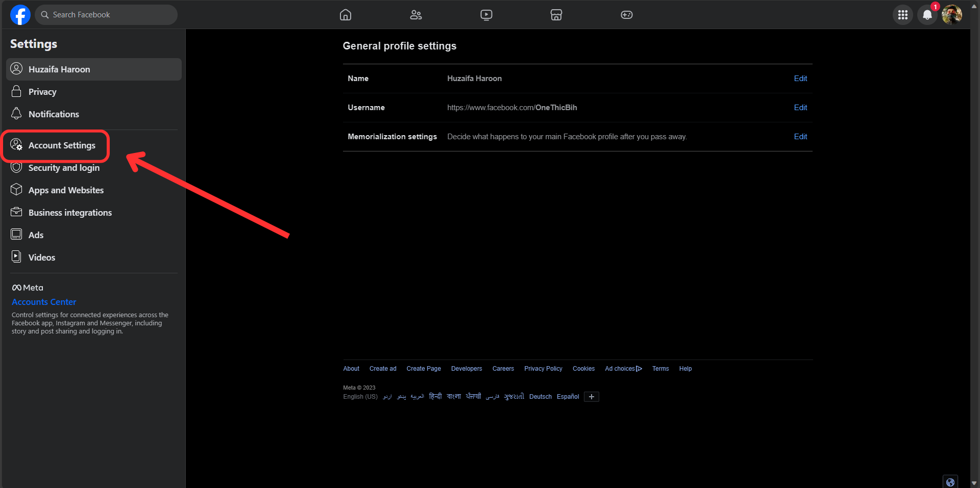
Task: Click the username URL text OneThicBih
Action: [556, 108]
